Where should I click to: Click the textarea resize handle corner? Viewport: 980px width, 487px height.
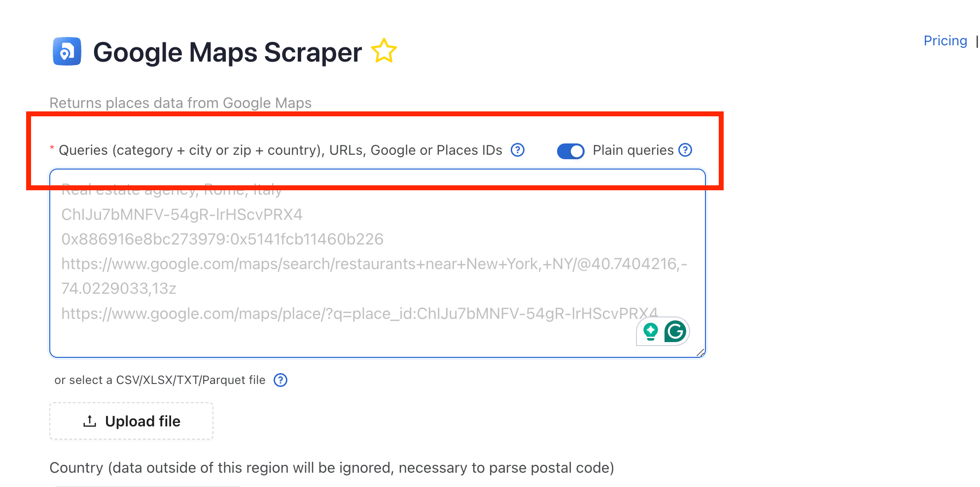(700, 352)
